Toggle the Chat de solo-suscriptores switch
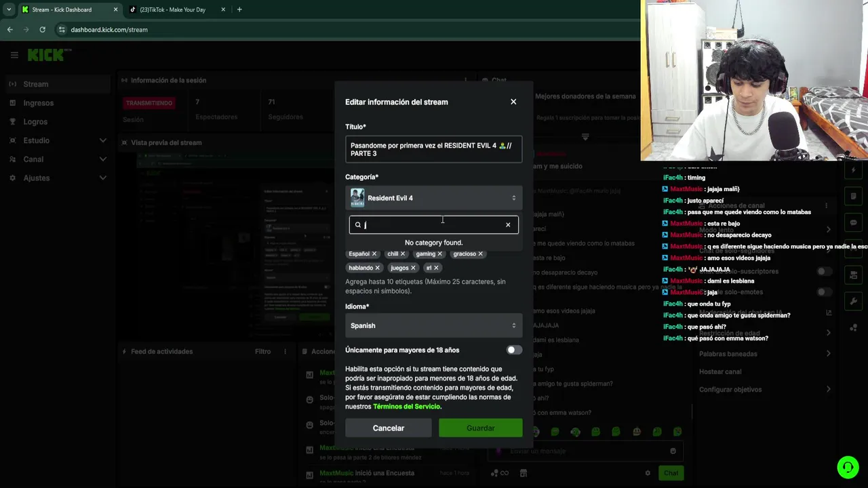 pyautogui.click(x=824, y=271)
